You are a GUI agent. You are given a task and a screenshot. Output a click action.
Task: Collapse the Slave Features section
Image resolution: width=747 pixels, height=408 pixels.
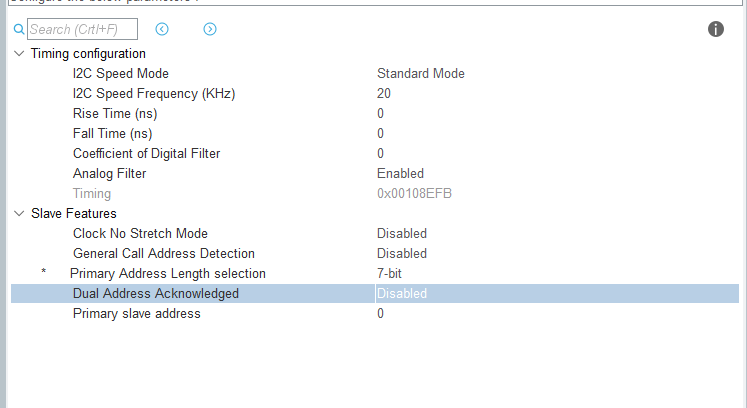[19, 214]
